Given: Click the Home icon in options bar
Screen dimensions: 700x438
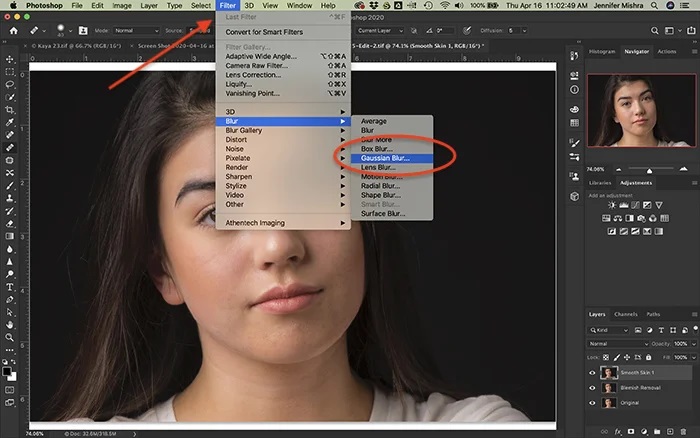Looking at the screenshot, I should point(13,31).
